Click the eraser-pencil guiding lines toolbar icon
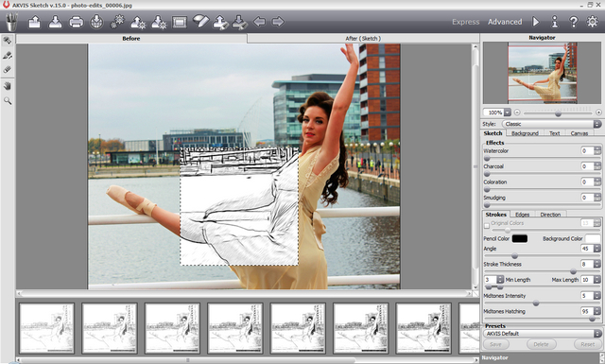 coord(200,21)
